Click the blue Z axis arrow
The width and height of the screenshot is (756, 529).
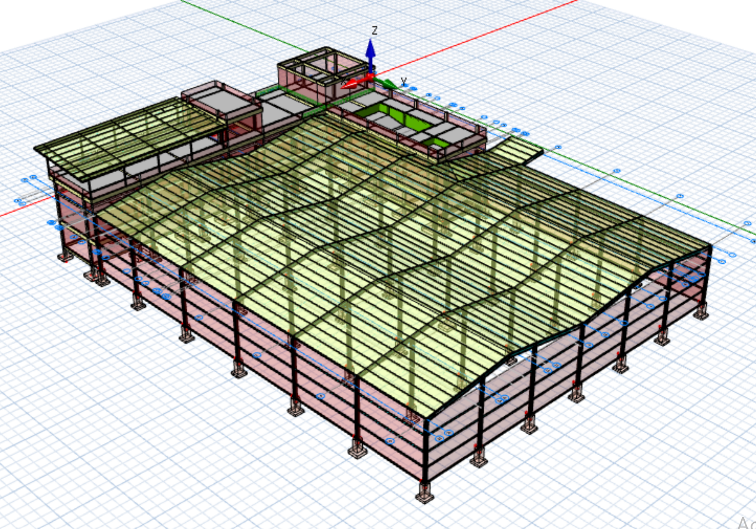tap(370, 54)
